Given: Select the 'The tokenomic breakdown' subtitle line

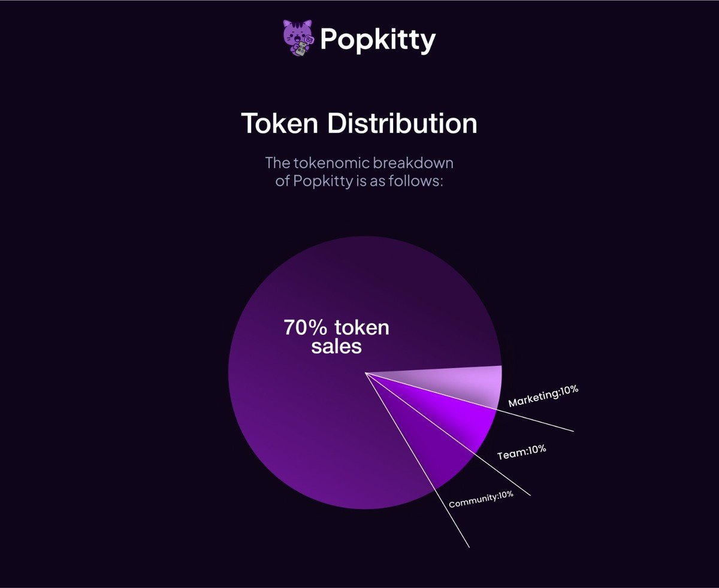Looking at the screenshot, I should pos(359,163).
